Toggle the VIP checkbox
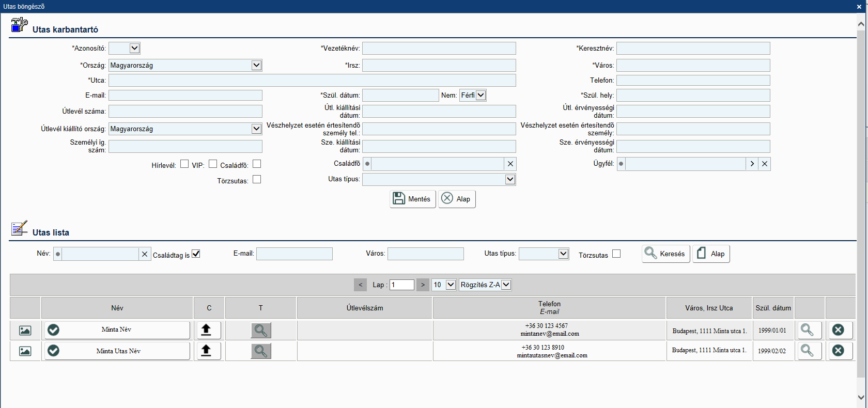The height and width of the screenshot is (408, 868). coord(213,164)
